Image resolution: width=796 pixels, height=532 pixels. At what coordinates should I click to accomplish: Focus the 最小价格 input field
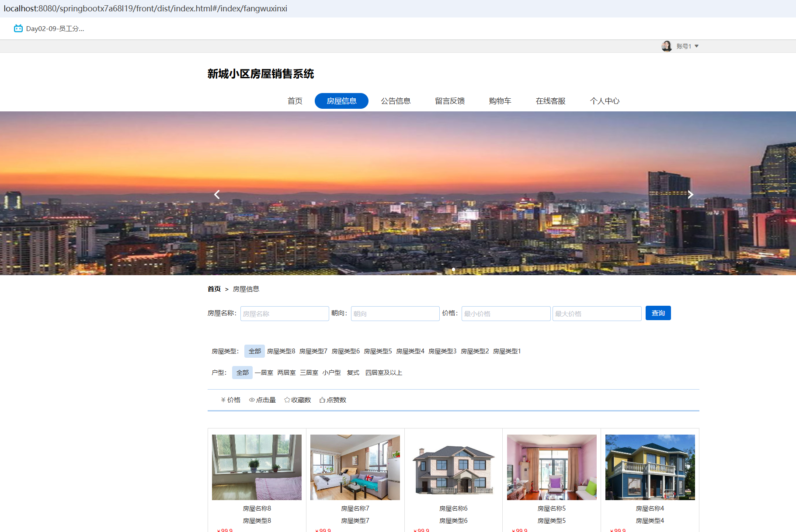(506, 314)
